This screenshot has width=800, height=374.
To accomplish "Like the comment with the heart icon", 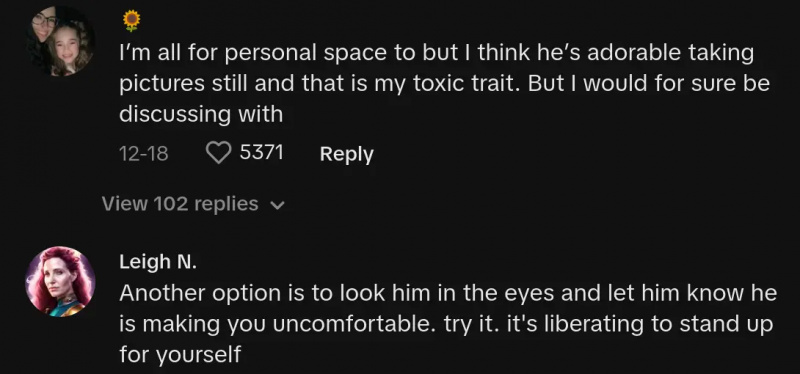I will pos(218,153).
